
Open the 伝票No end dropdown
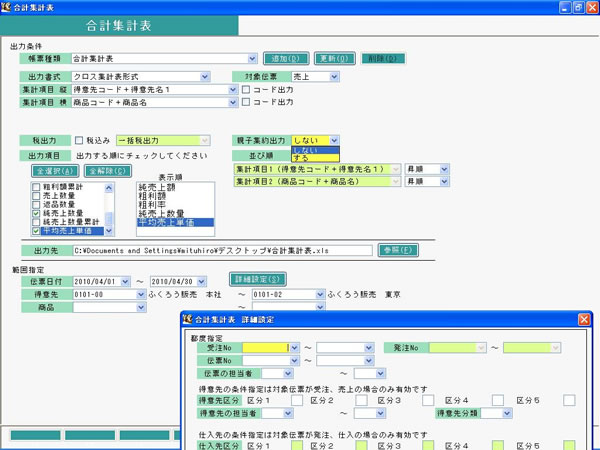368,360
